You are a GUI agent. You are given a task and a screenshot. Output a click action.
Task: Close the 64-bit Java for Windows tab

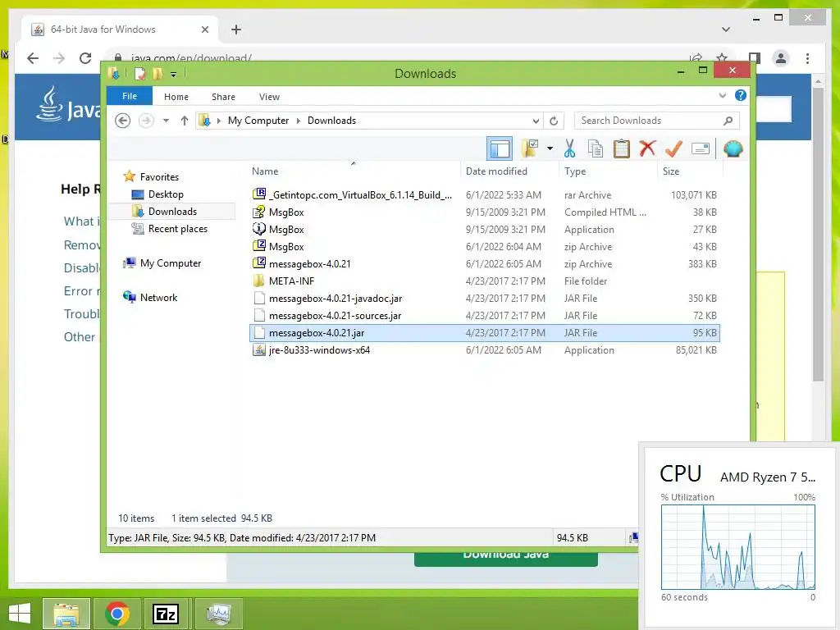click(x=204, y=30)
